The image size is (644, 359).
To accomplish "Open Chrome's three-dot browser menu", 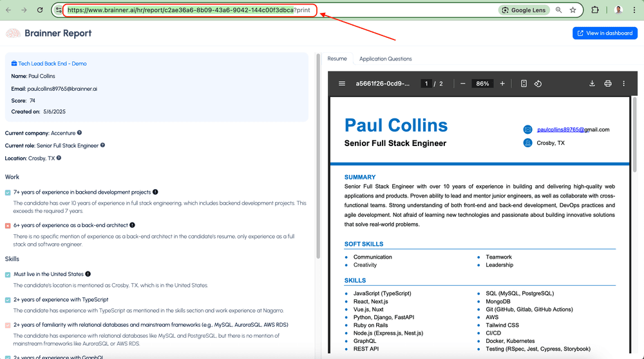I will tap(635, 10).
